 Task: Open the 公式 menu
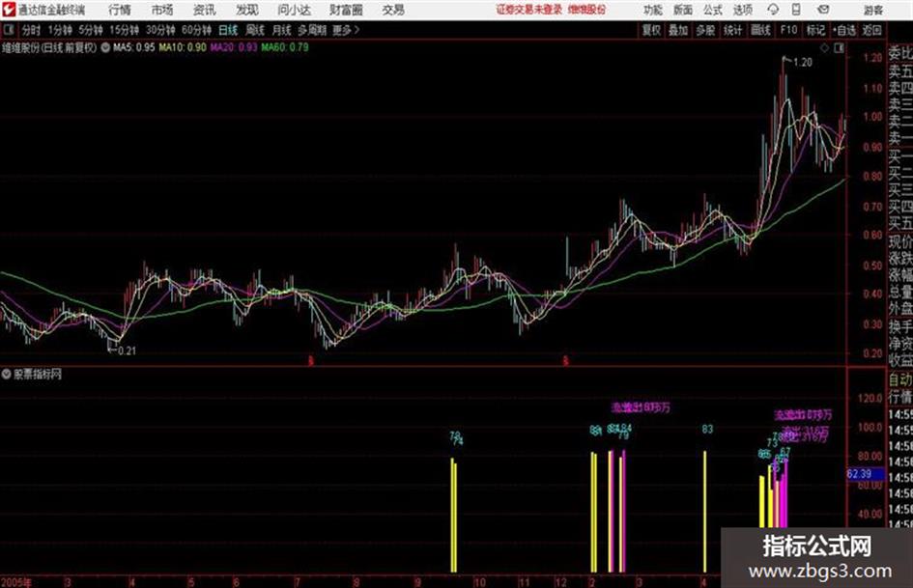713,10
